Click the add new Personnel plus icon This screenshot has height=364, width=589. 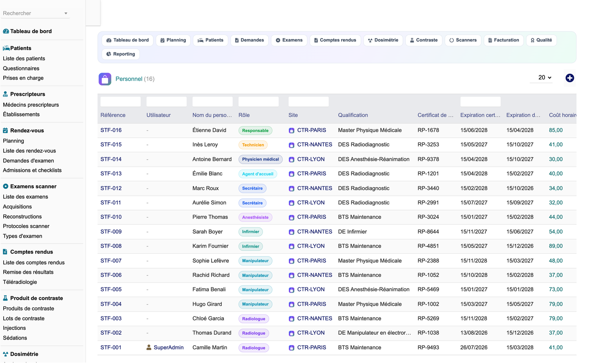coord(569,78)
